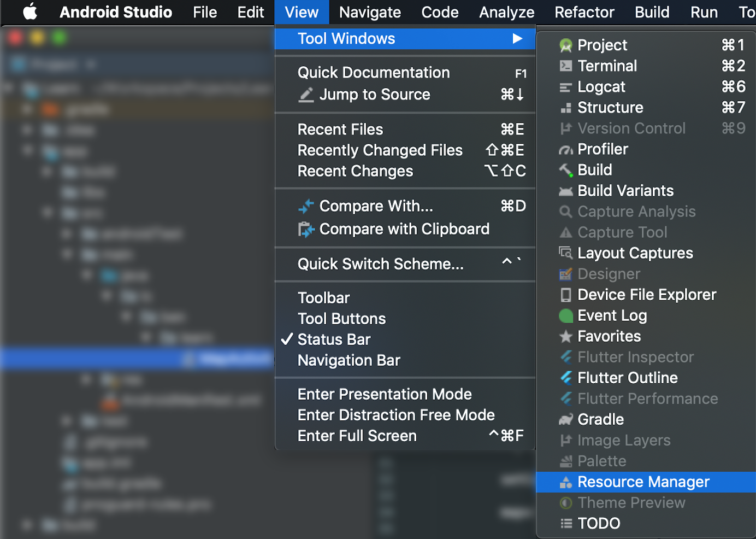Toggle the Status Bar checkmark option
The image size is (756, 539).
405,339
